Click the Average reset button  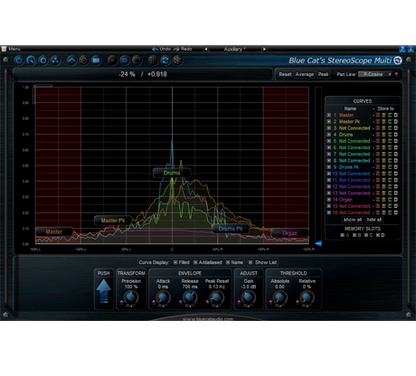click(304, 74)
